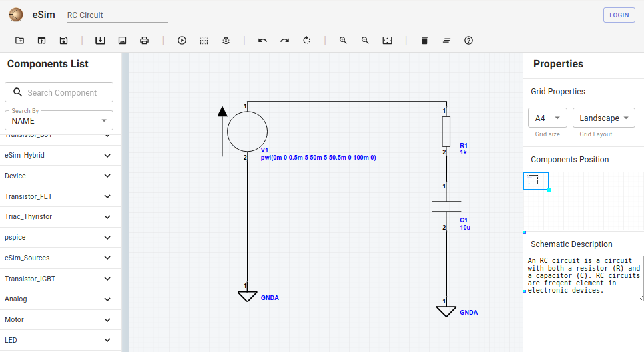Undo the last action
644x352 pixels.
click(262, 40)
